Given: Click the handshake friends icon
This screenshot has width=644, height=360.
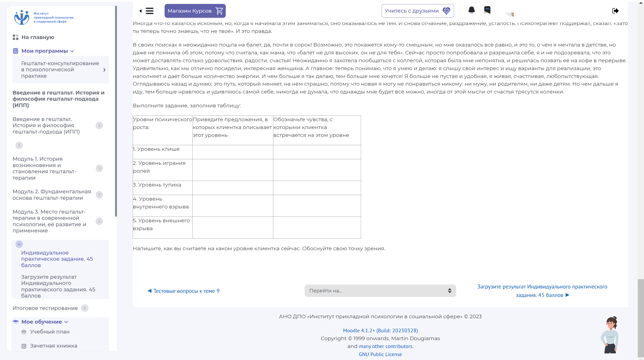Looking at the screenshot, I should (446, 11).
